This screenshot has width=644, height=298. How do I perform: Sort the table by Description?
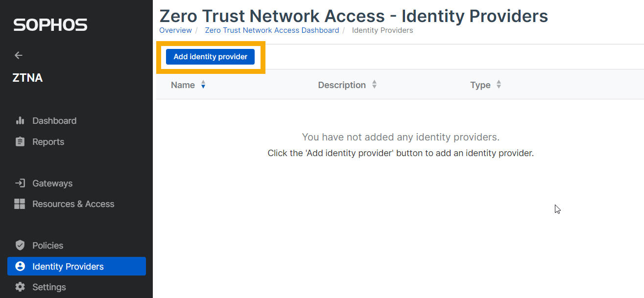coord(374,85)
